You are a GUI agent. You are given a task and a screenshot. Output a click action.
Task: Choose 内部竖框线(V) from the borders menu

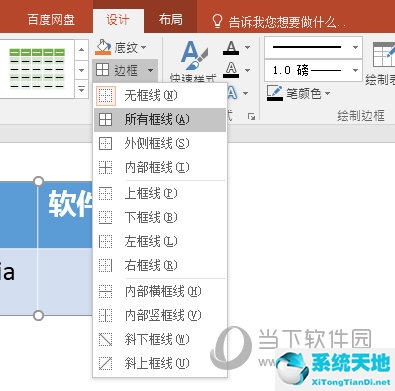pyautogui.click(x=160, y=315)
